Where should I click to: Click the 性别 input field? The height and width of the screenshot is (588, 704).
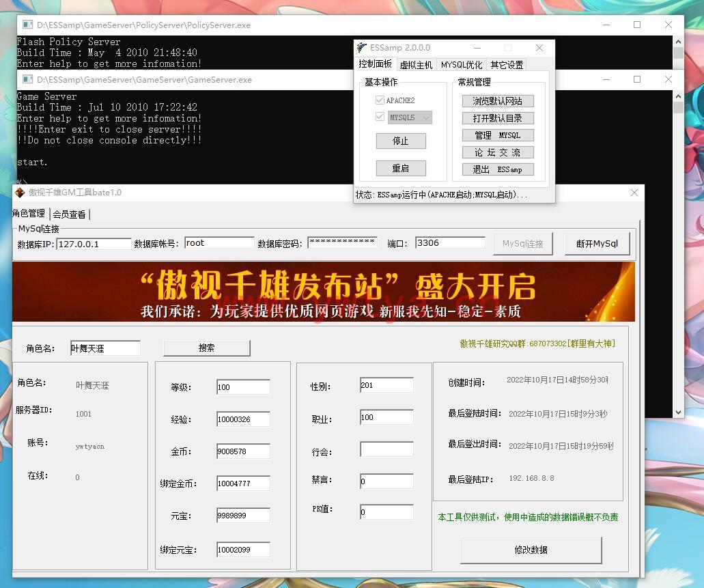tap(386, 385)
